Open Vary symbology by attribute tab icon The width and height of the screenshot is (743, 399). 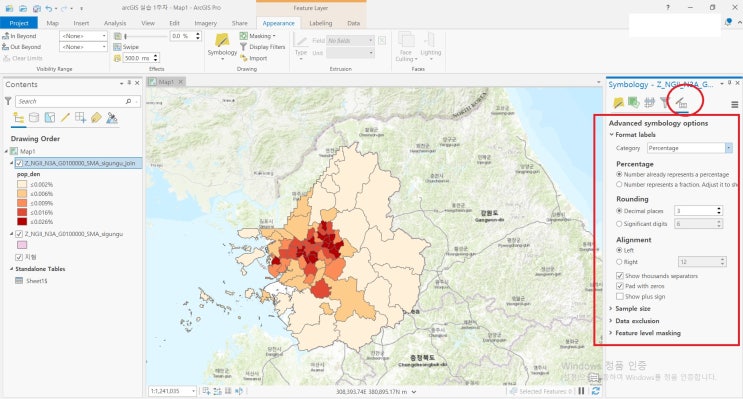pos(634,102)
